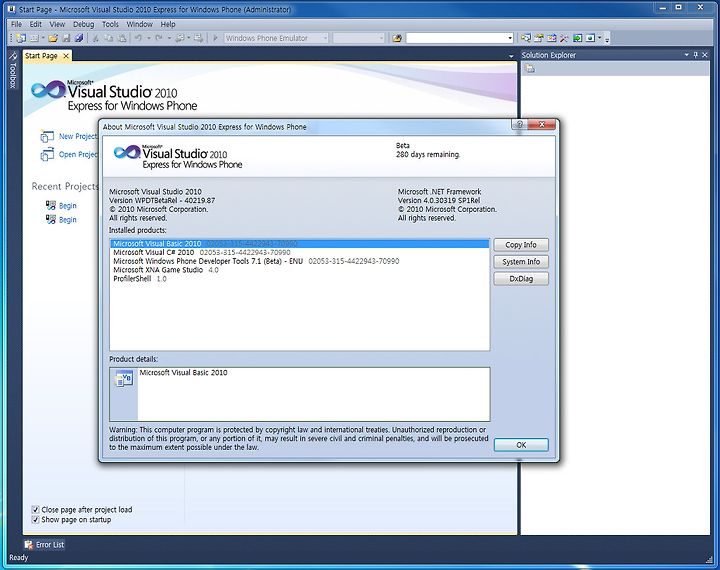Select the ProfilerShell 1.0 product row

[x=299, y=279]
